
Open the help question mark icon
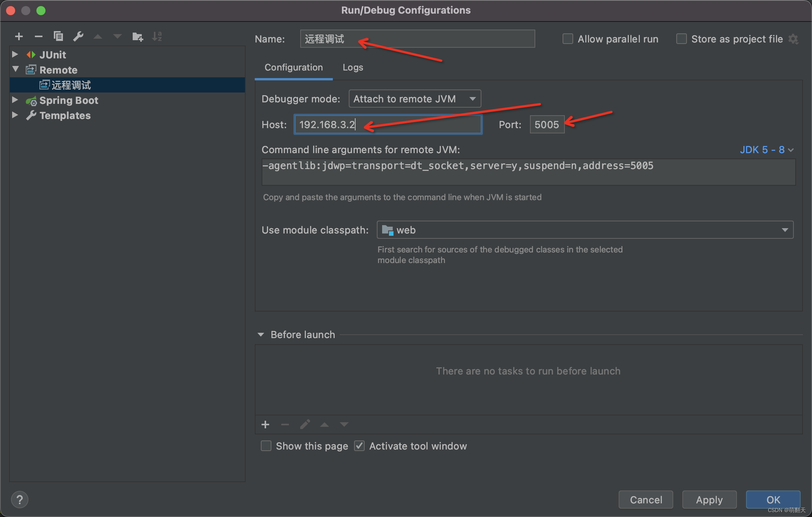(x=19, y=500)
